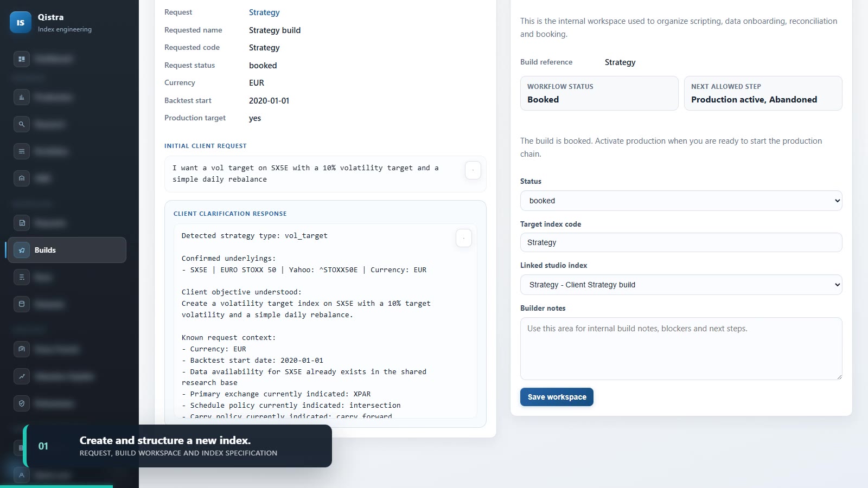Open the dashboard grid icon in sidebar
The width and height of the screenshot is (868, 488).
pyautogui.click(x=22, y=59)
